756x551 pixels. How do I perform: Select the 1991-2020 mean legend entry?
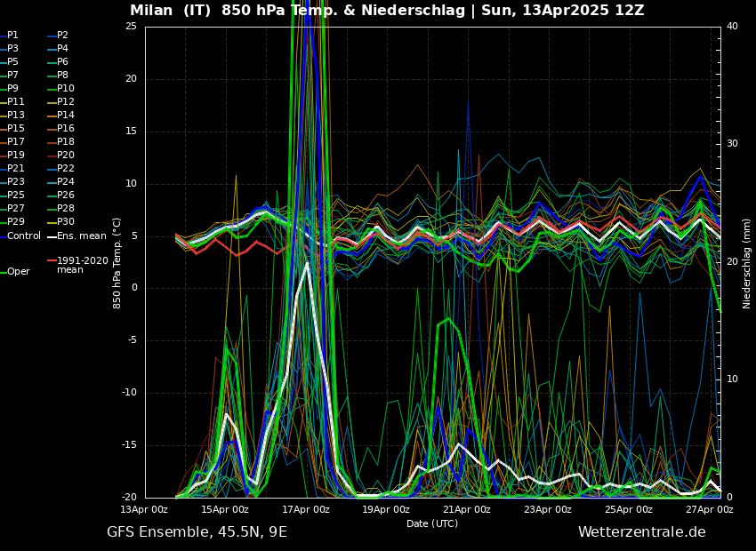[x=82, y=265]
